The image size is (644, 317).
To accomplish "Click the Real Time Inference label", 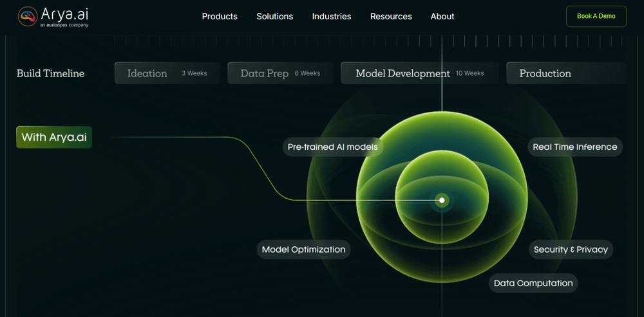I will click(x=575, y=147).
